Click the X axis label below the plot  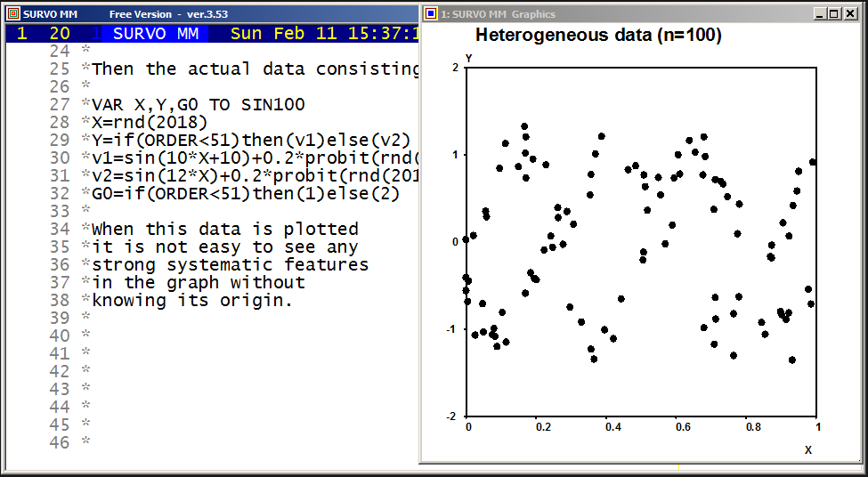point(808,449)
